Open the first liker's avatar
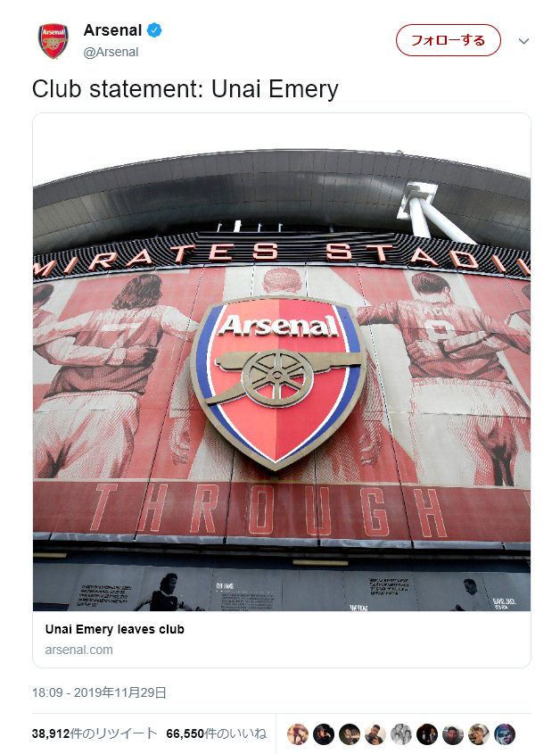Screen dimensions: 560x754 pyautogui.click(x=298, y=734)
